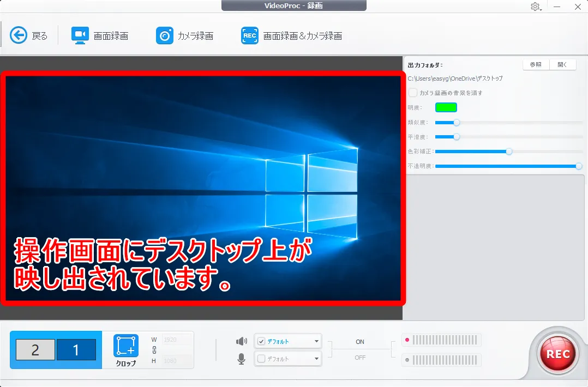The width and height of the screenshot is (588, 387).
Task: Expand the speaker device dropdown
Action: [316, 341]
